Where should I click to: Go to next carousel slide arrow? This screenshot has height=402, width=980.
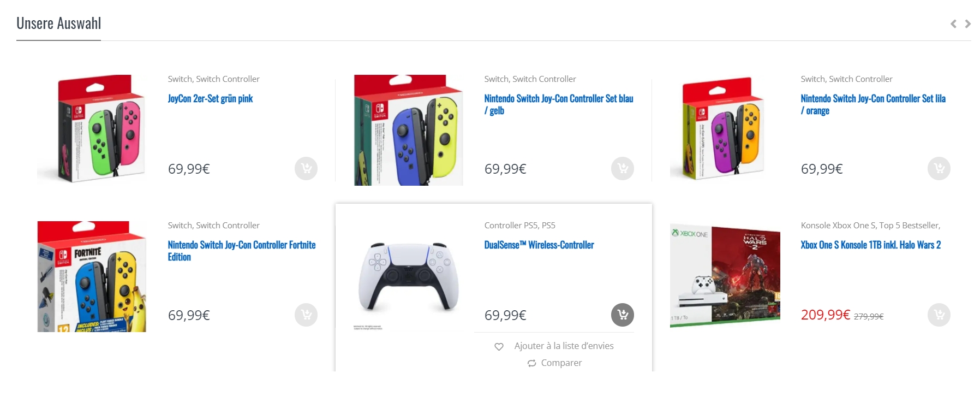pyautogui.click(x=967, y=23)
